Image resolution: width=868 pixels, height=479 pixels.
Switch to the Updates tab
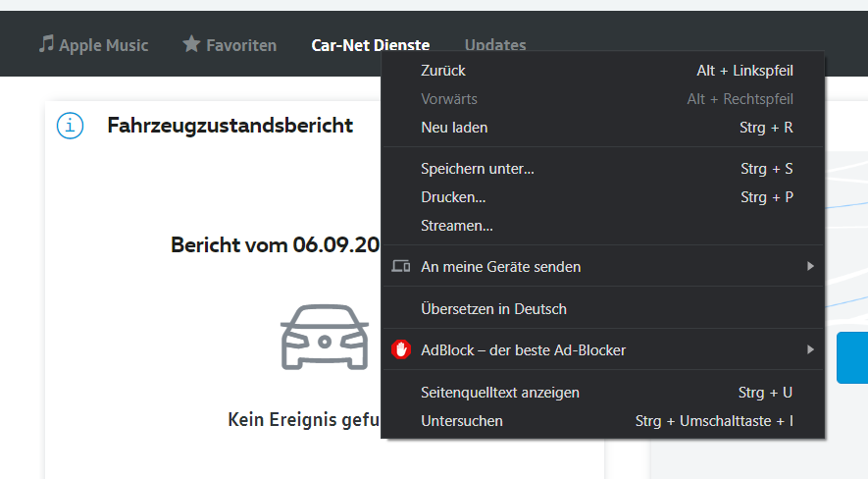click(495, 44)
